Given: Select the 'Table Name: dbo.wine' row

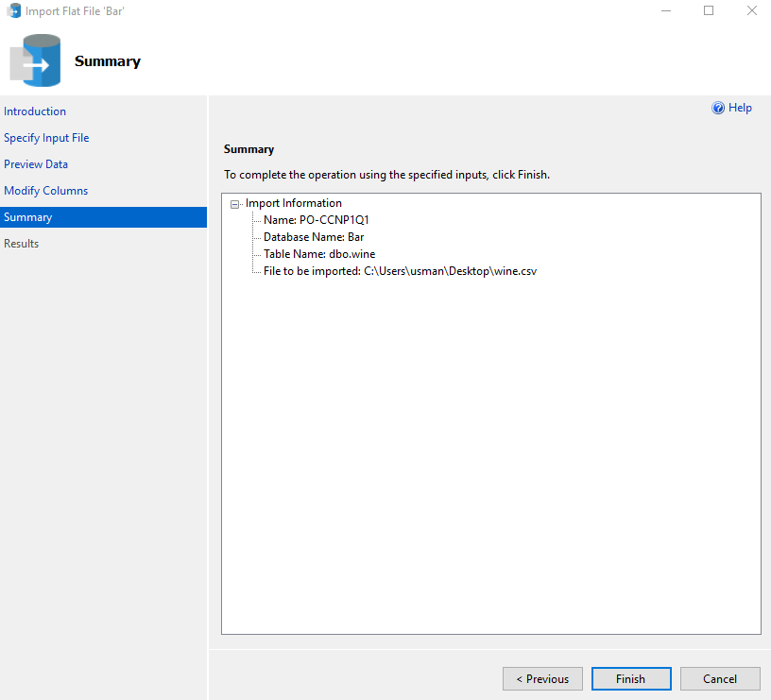Looking at the screenshot, I should 319,254.
